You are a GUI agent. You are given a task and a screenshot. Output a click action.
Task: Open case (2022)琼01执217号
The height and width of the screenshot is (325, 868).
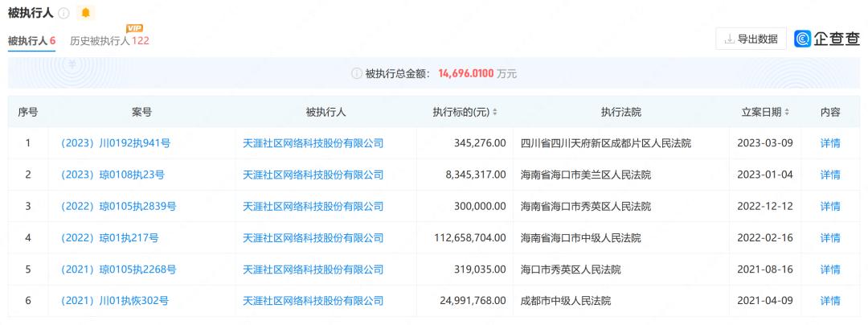(109, 238)
